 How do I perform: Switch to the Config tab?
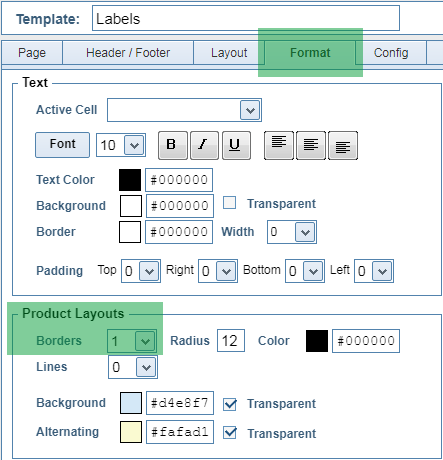pyautogui.click(x=391, y=53)
